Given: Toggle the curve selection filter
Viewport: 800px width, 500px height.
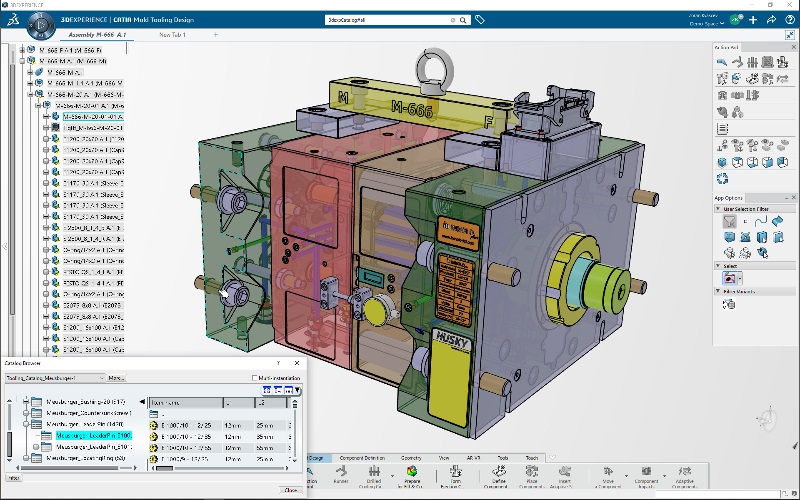Looking at the screenshot, I should tap(761, 219).
